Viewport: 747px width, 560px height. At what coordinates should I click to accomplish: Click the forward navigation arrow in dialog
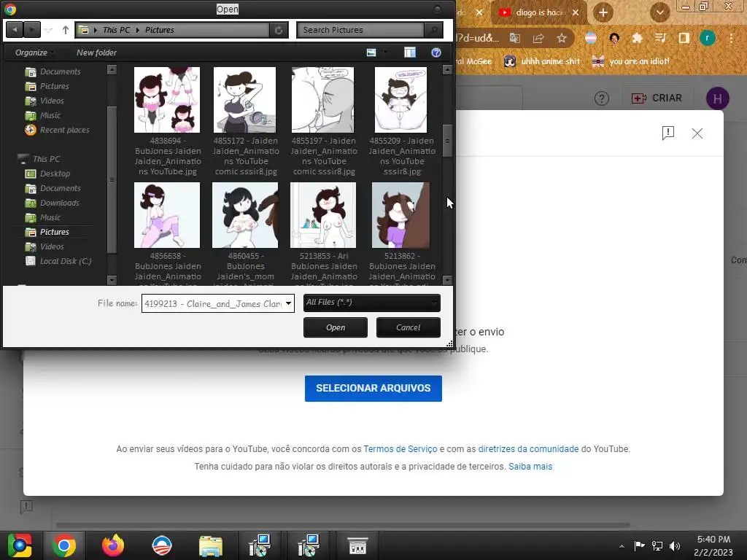point(32,30)
